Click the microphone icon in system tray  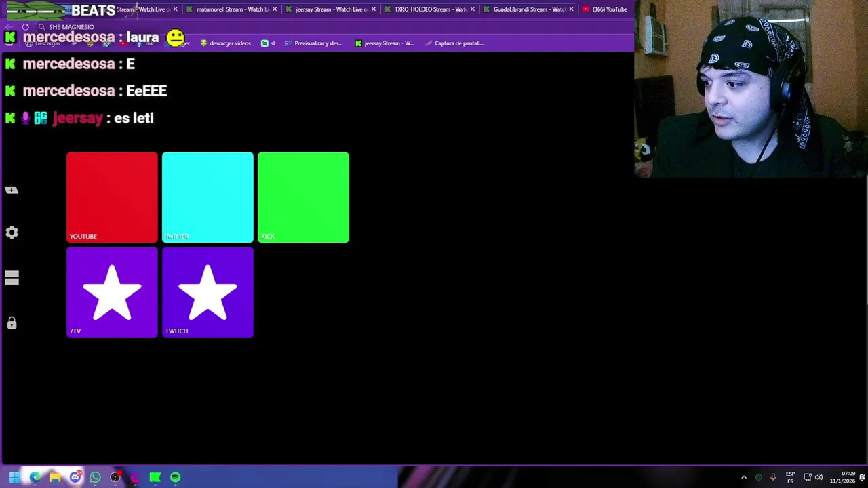pos(773,477)
